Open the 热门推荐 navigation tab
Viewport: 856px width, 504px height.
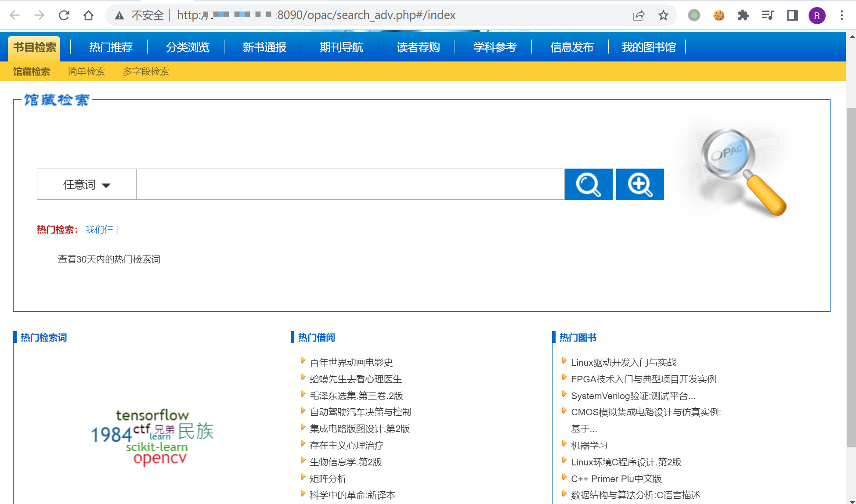(x=111, y=47)
